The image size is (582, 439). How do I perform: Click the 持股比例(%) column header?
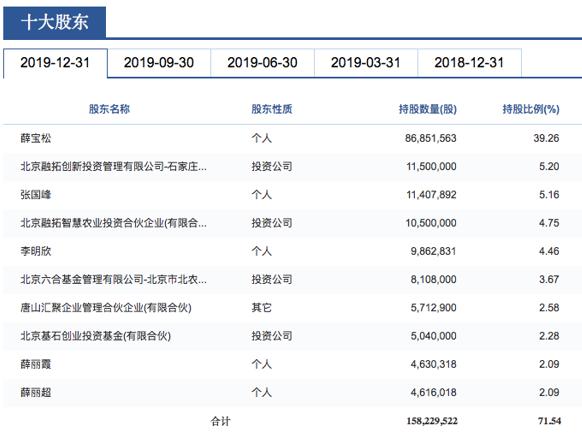coord(531,109)
